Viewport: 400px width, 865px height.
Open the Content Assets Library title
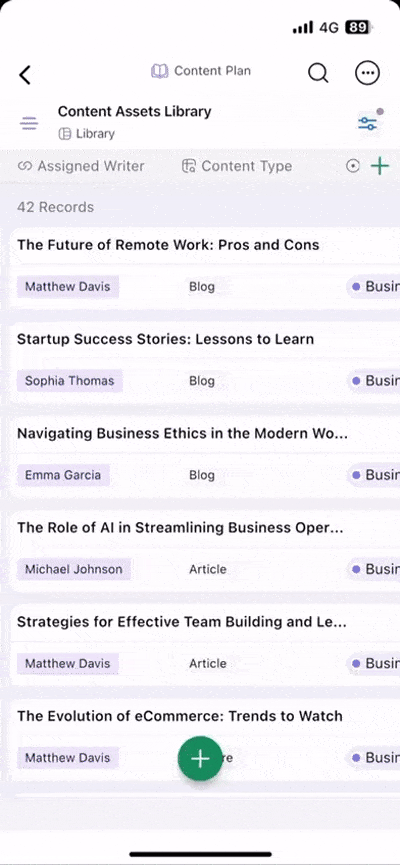(x=135, y=111)
